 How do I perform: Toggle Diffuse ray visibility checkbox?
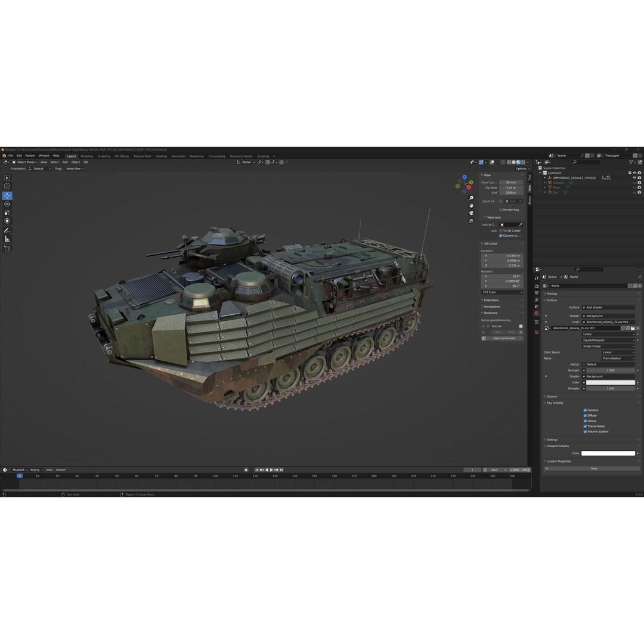[585, 415]
